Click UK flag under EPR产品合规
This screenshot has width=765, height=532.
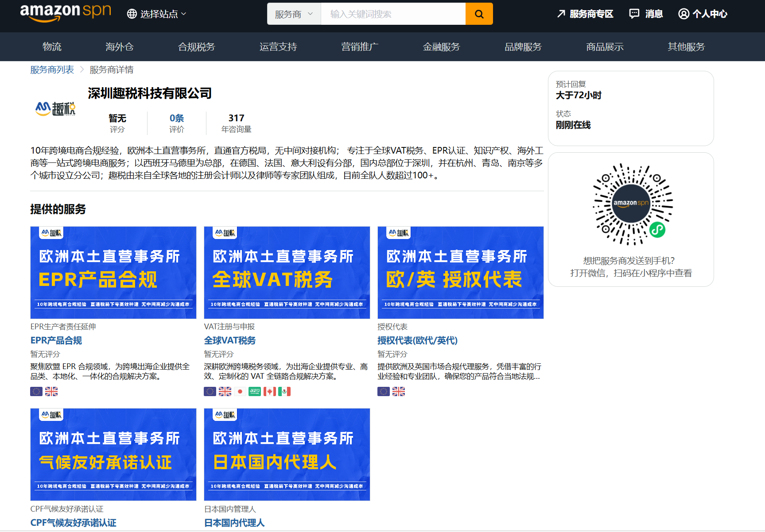tap(51, 391)
